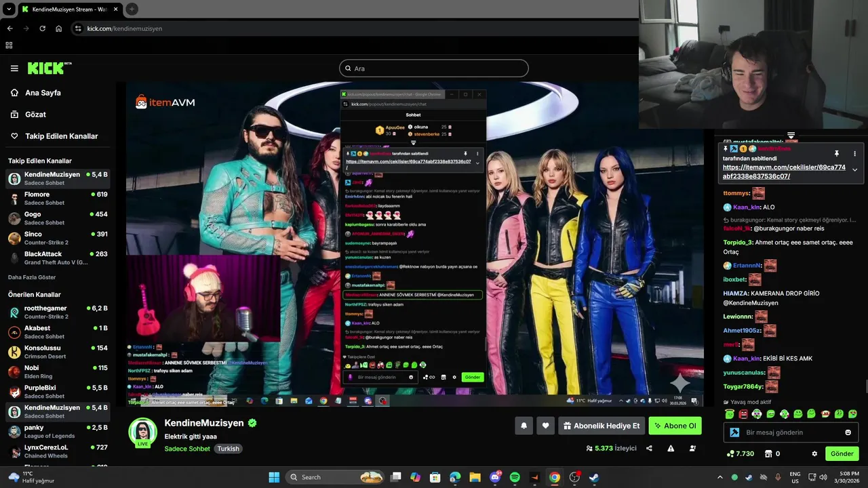Open the emoji picker in chat input
Image resolution: width=868 pixels, height=488 pixels.
tap(848, 432)
